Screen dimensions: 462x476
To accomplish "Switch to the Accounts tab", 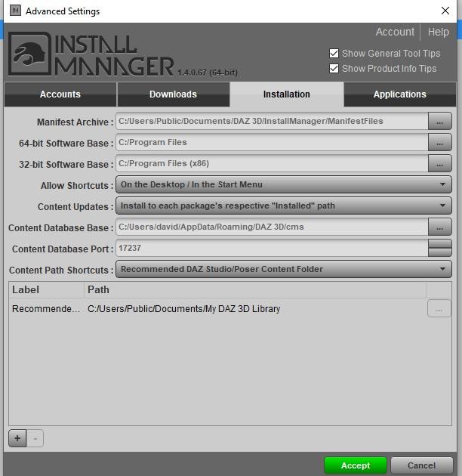I will coord(60,94).
